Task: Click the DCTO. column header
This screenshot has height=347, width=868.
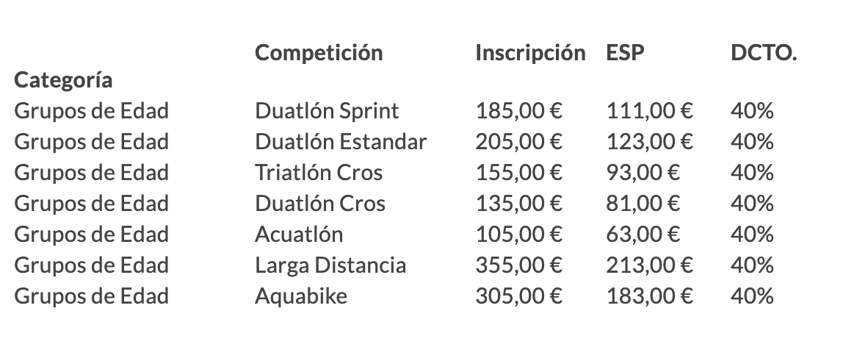Action: click(764, 53)
